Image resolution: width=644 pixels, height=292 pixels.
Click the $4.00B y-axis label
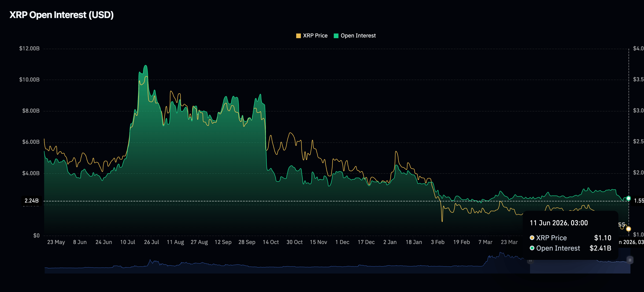click(x=31, y=173)
